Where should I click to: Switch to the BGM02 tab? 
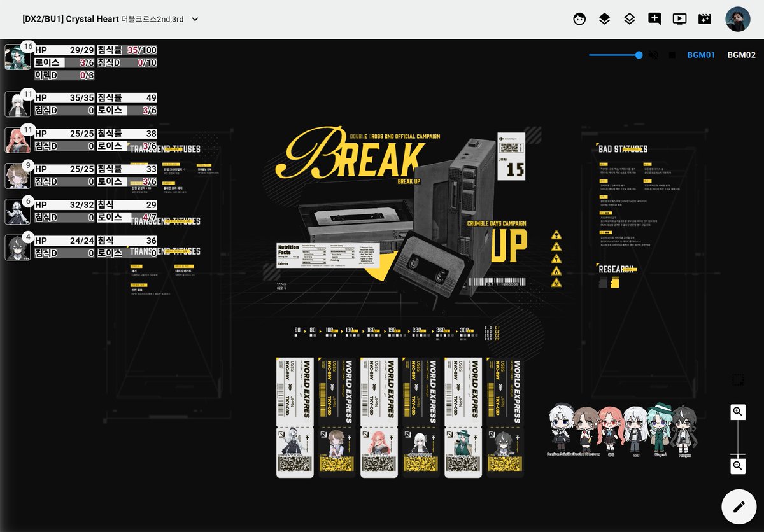[x=742, y=55]
